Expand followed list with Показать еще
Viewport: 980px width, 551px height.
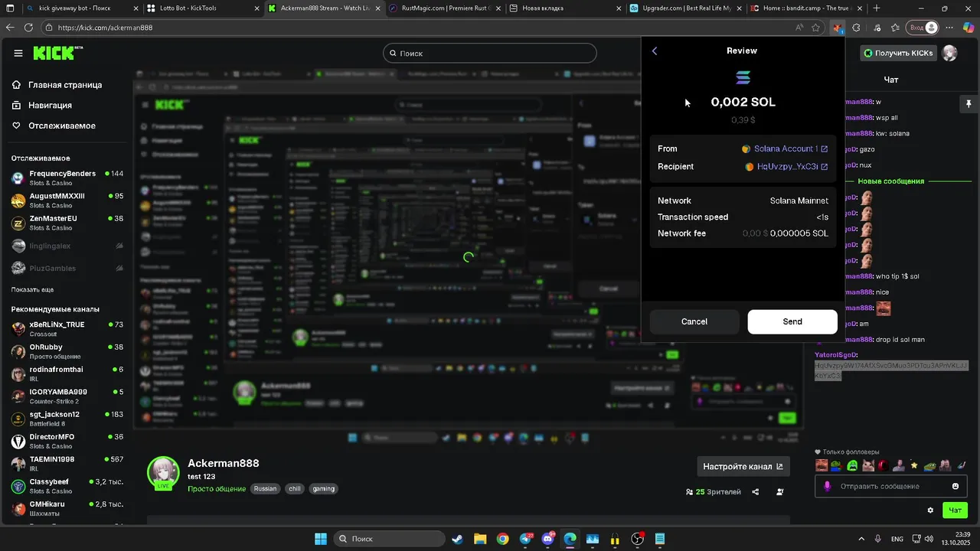pos(32,290)
